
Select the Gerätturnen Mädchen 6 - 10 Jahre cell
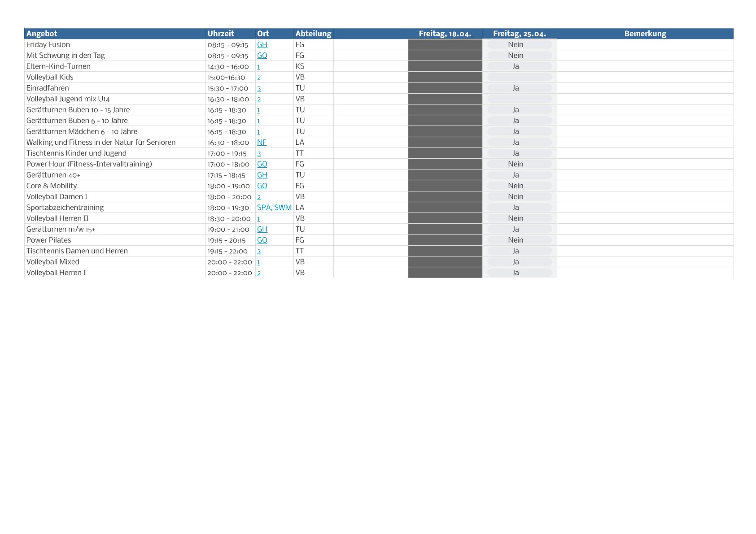[115, 132]
